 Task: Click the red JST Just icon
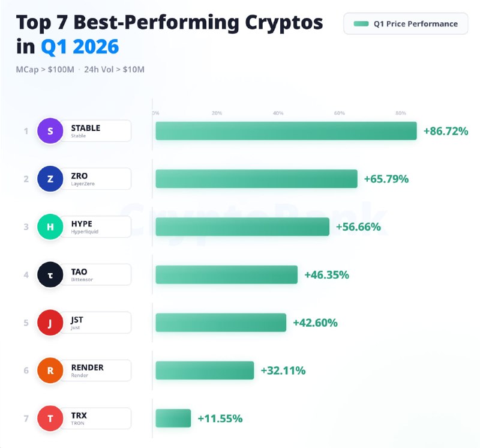(50, 322)
